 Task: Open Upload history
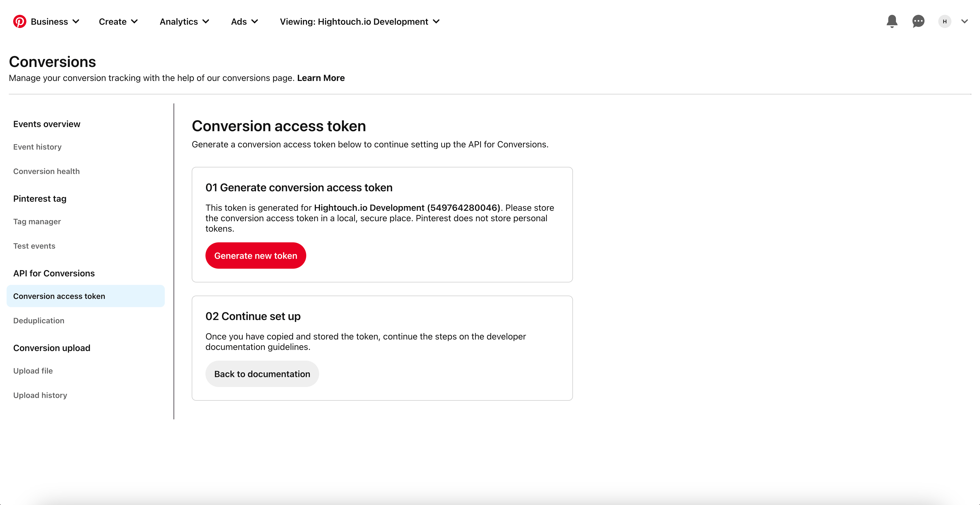coord(40,395)
